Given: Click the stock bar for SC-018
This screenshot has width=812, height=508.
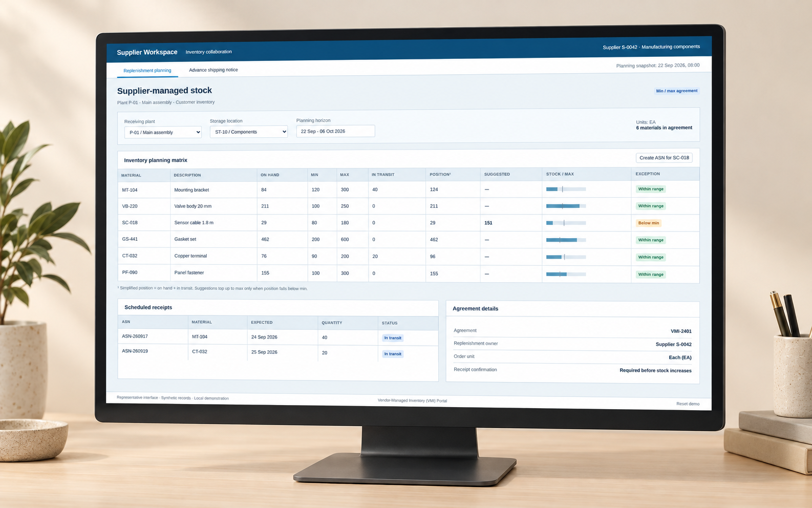Looking at the screenshot, I should pos(566,223).
